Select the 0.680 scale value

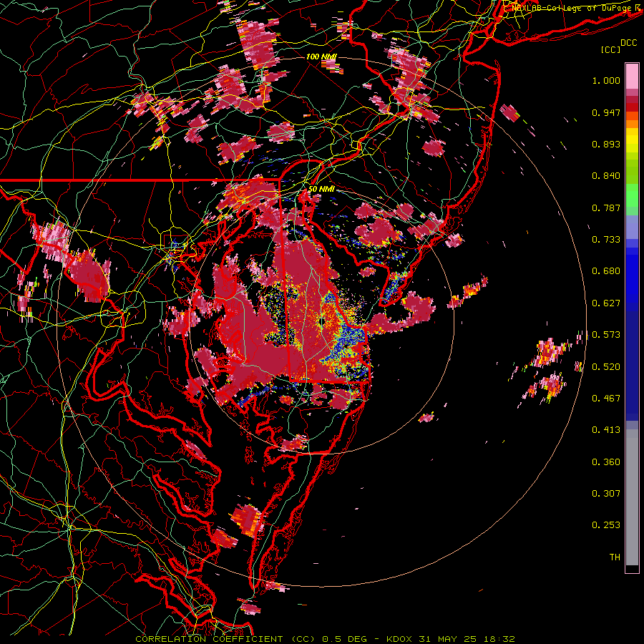click(x=606, y=271)
